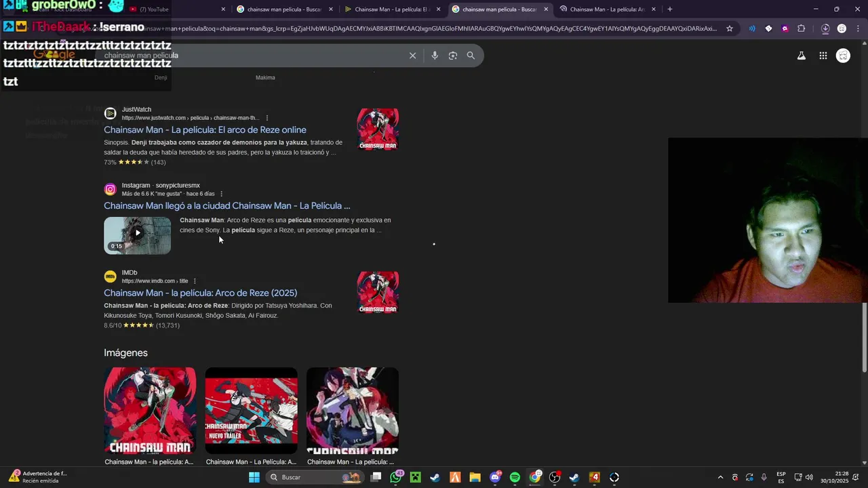Open Spotify from the taskbar

coord(515,477)
